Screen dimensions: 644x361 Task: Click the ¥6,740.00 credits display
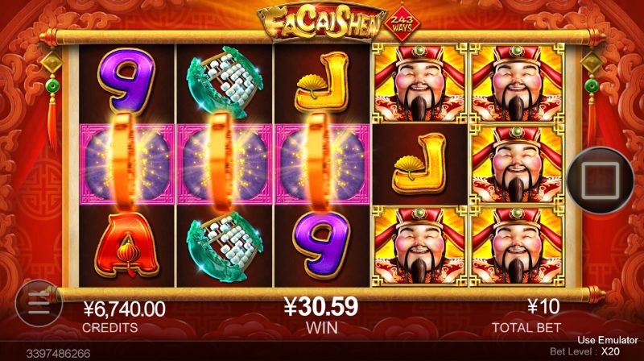[x=124, y=316]
